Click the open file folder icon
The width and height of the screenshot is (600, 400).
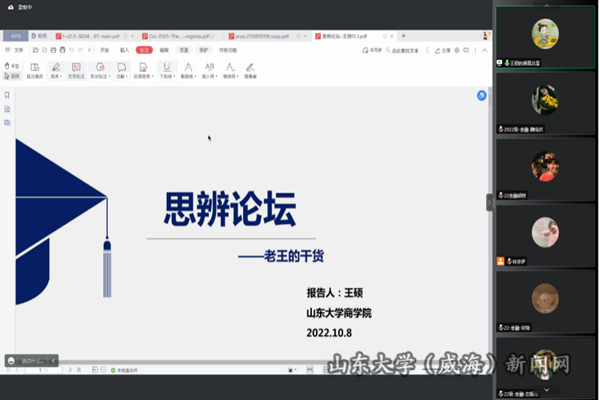point(36,50)
